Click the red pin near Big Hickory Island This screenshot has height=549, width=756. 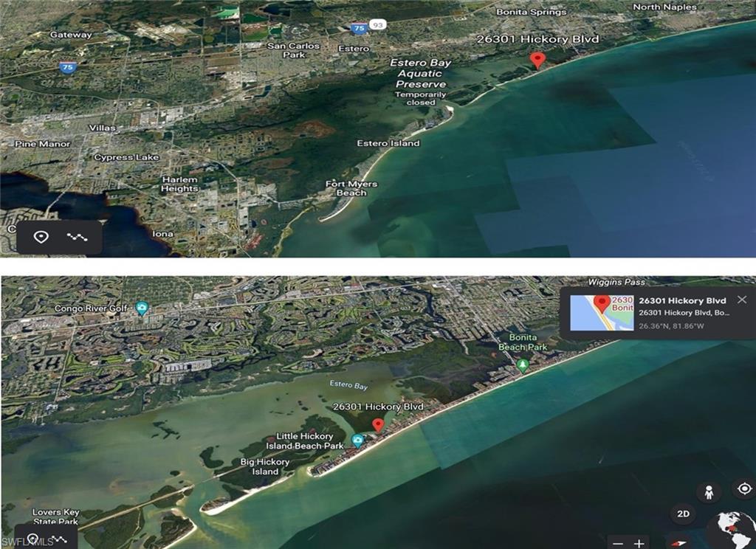coord(378,425)
